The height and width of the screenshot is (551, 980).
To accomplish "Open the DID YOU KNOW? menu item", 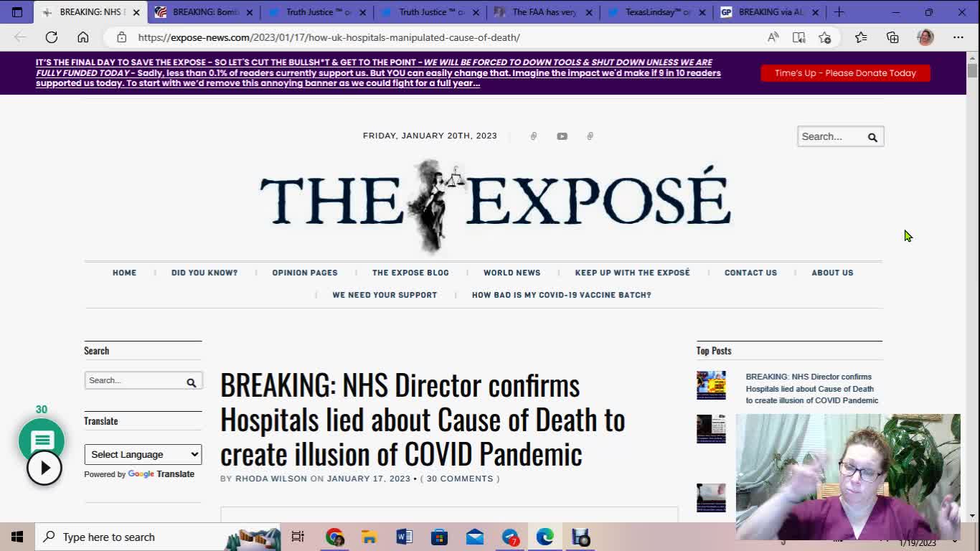I will 204,273.
